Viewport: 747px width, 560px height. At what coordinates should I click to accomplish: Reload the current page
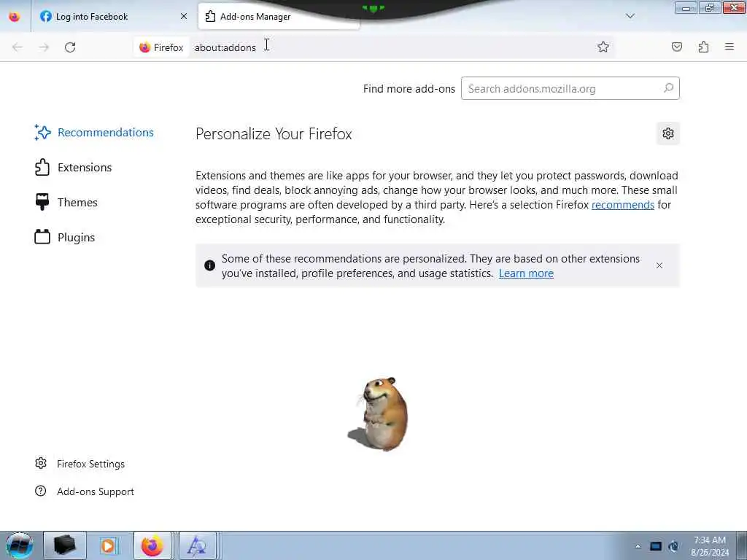pyautogui.click(x=70, y=47)
